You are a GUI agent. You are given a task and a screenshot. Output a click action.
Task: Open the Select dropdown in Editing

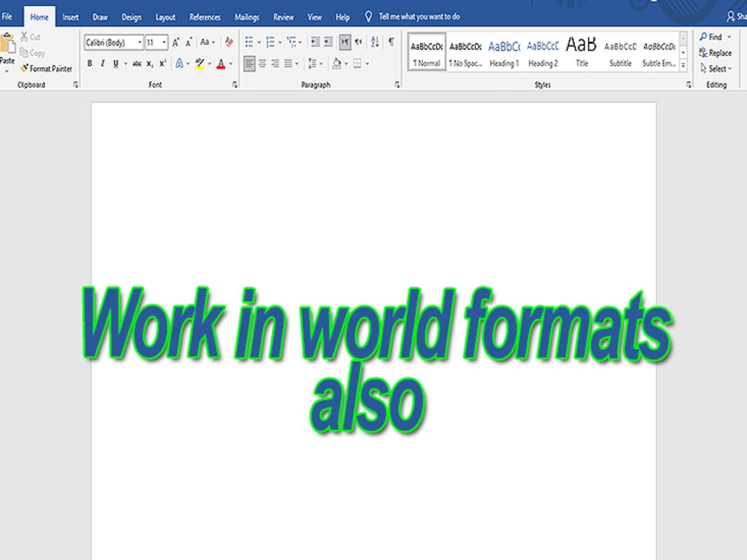[x=716, y=69]
